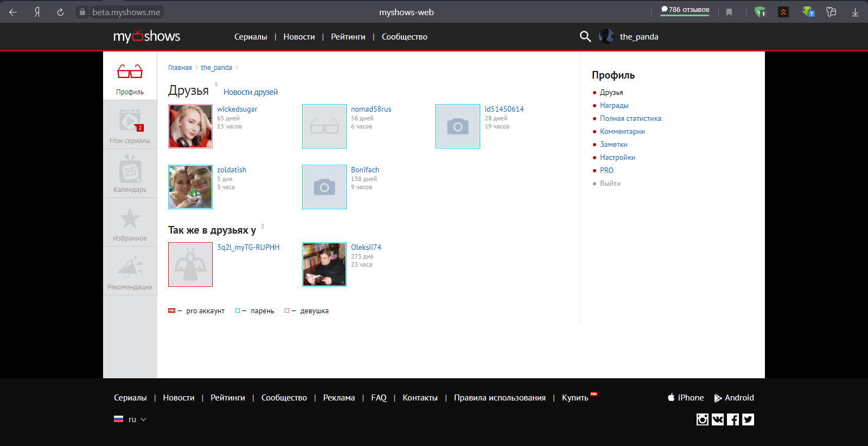Click nomad58rus username link
Screen dimensions: 868x446
coord(371,109)
